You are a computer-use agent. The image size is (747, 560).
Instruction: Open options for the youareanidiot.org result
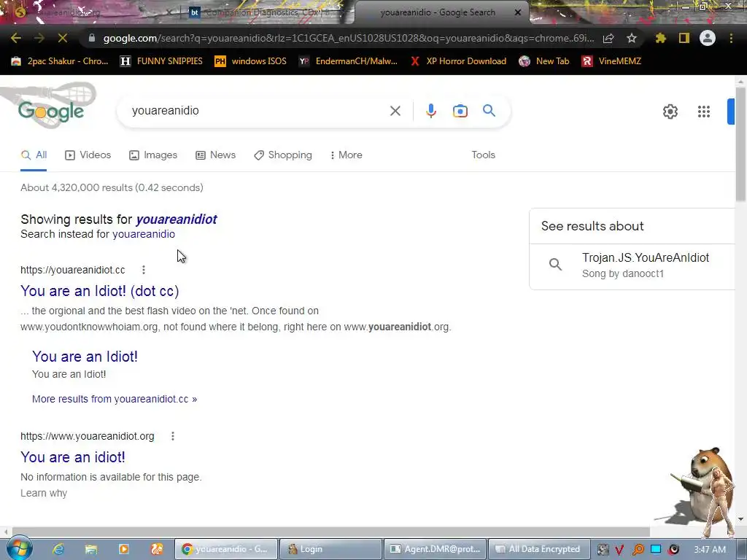click(172, 436)
